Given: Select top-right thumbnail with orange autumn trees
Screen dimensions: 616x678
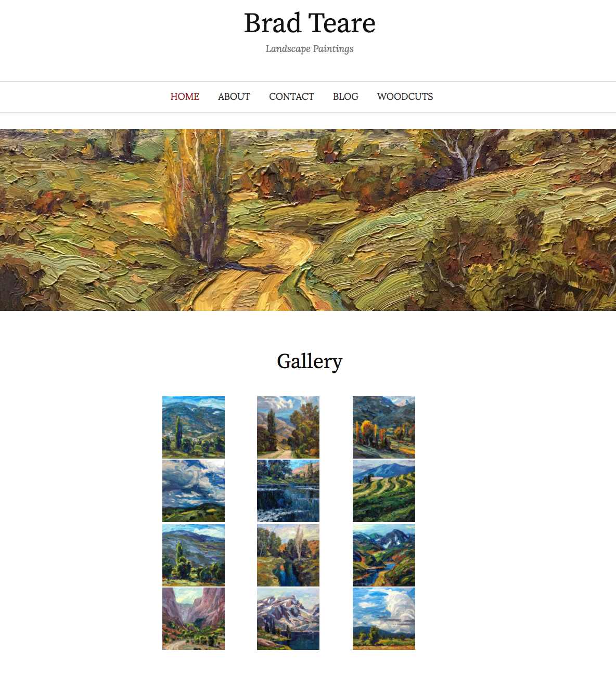Looking at the screenshot, I should click(384, 427).
